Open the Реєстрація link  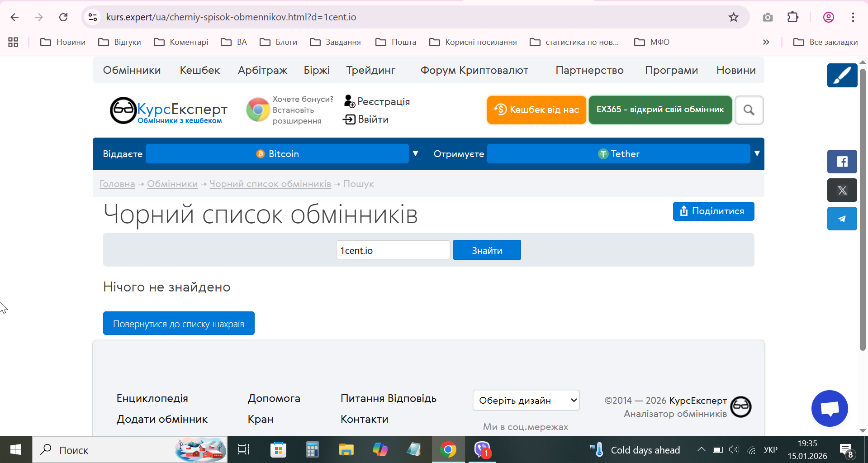click(377, 101)
